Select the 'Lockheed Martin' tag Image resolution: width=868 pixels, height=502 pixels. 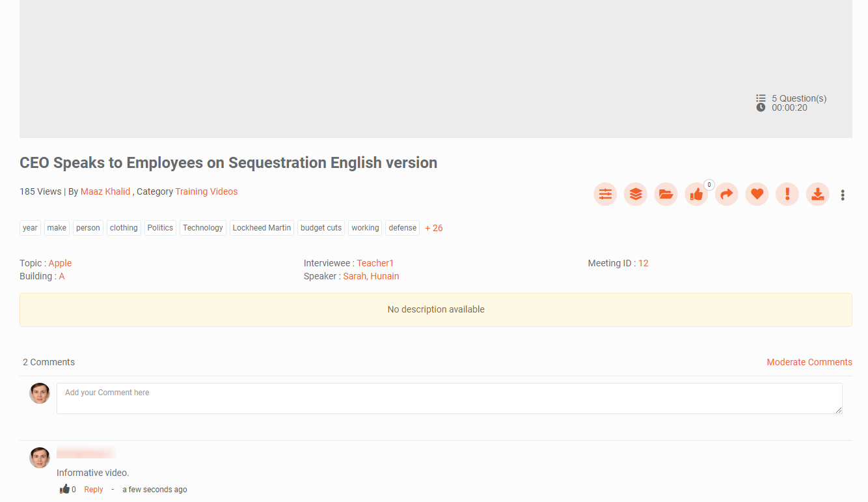click(x=262, y=228)
